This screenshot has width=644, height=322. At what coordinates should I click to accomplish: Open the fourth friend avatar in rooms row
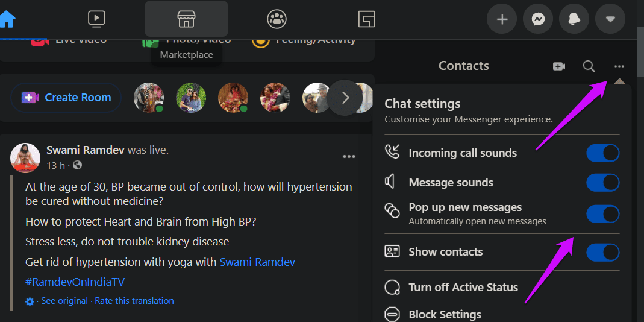[275, 98]
